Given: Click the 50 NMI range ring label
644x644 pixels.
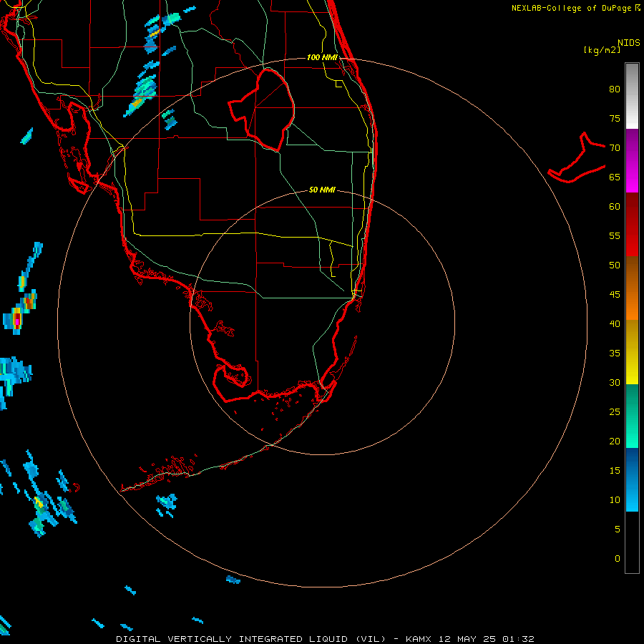Looking at the screenshot, I should tap(322, 190).
